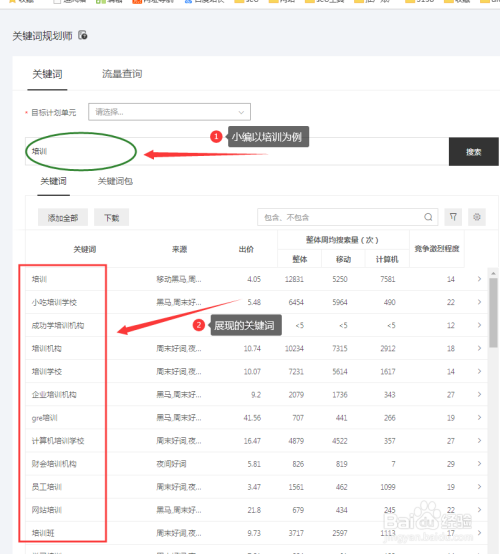Click the 竞争激烈程度 column header
Image resolution: width=500 pixels, height=554 pixels.
coord(437,249)
